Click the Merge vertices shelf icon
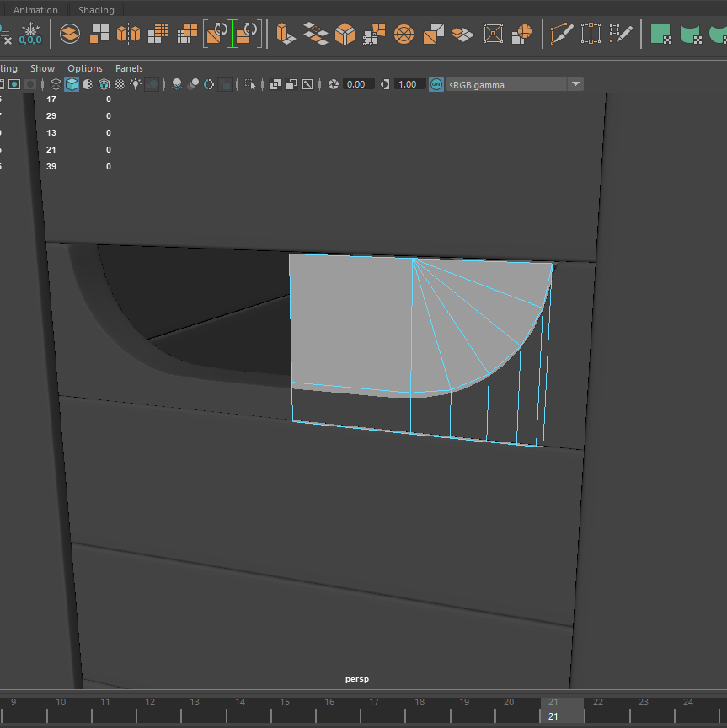This screenshot has height=728, width=727. [x=374, y=34]
